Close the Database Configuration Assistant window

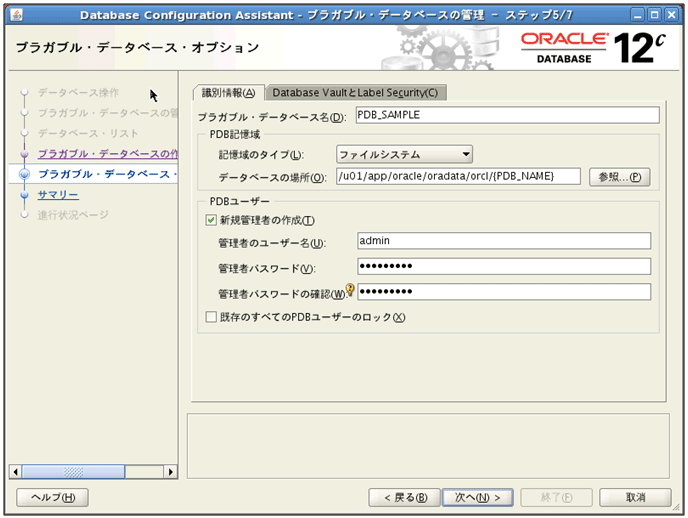(671, 15)
